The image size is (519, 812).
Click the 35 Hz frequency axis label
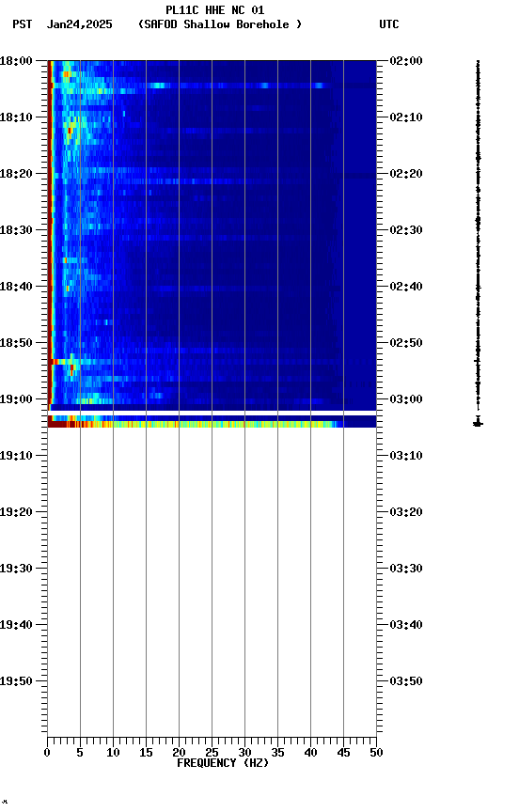pos(277,754)
